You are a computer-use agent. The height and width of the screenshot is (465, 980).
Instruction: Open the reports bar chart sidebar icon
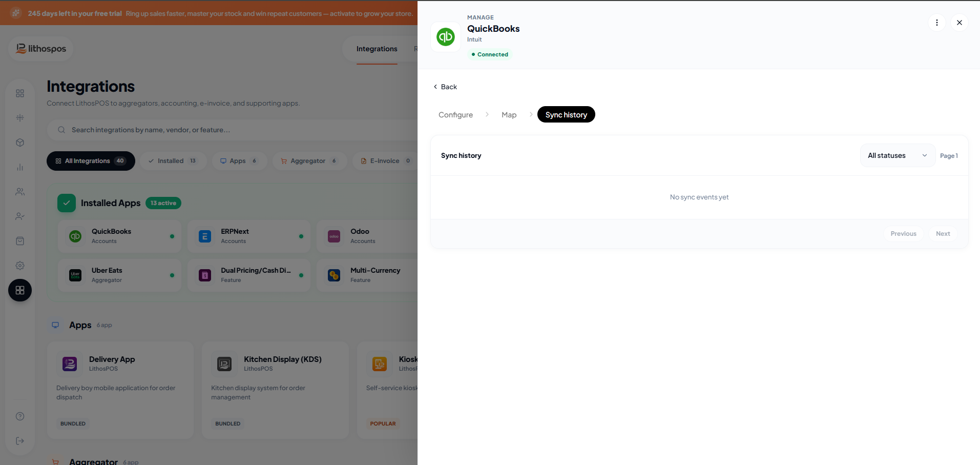click(x=20, y=167)
